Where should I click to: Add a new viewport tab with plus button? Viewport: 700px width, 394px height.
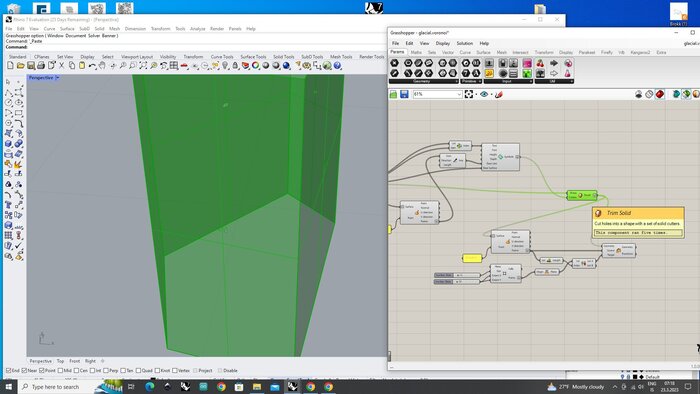pos(102,361)
